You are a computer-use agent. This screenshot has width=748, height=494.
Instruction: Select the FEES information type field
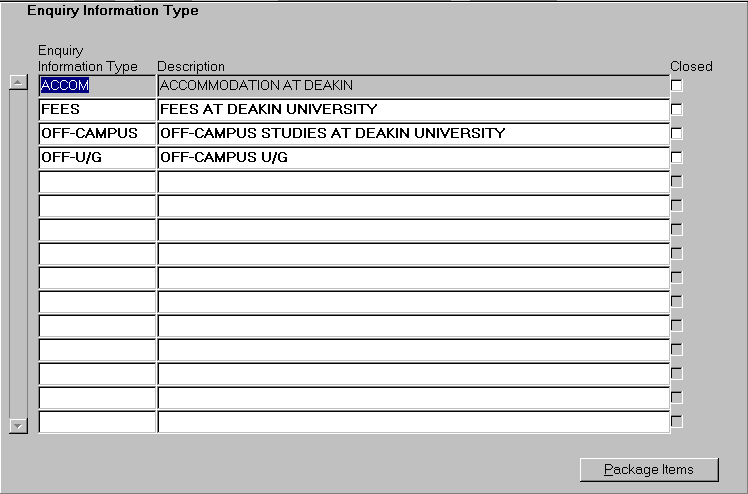pos(97,110)
